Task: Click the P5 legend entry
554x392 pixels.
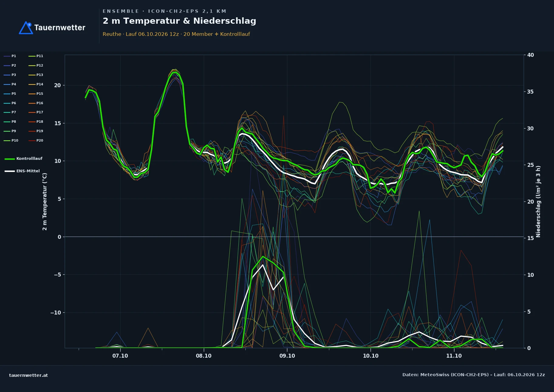Action: click(10, 94)
